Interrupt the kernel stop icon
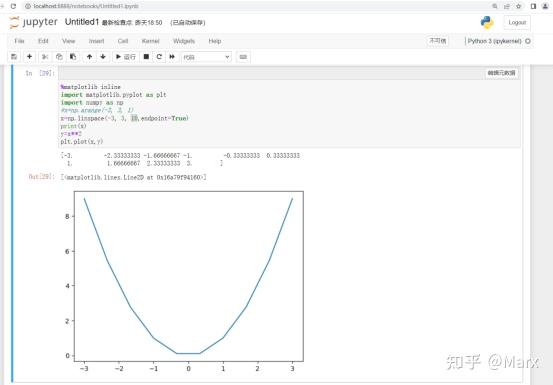 click(x=146, y=57)
